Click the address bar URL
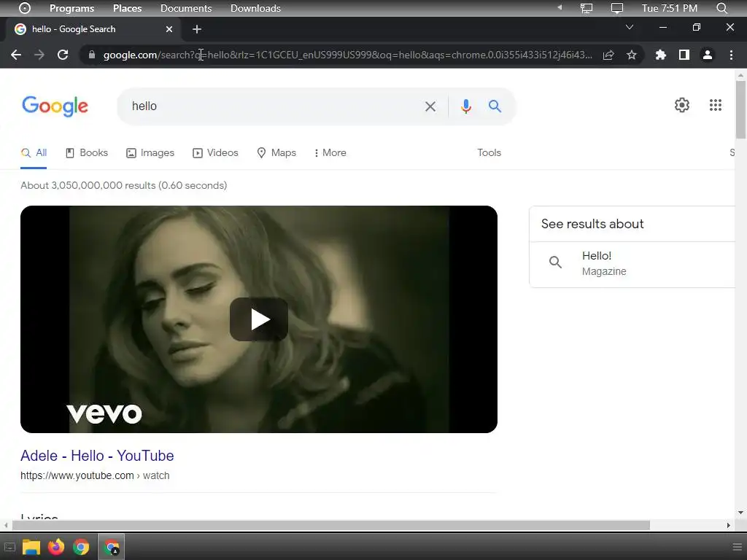The width and height of the screenshot is (747, 560). click(347, 55)
